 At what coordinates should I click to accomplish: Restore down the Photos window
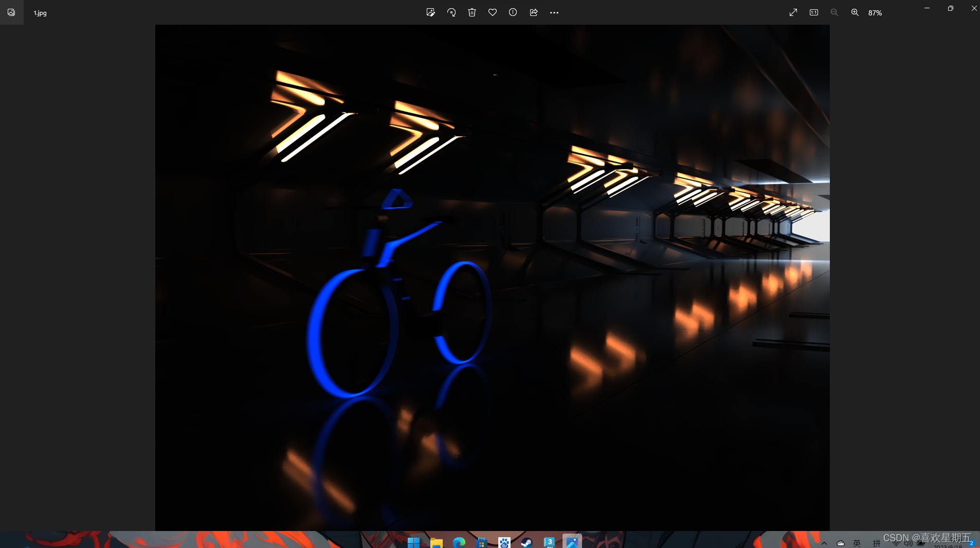951,8
